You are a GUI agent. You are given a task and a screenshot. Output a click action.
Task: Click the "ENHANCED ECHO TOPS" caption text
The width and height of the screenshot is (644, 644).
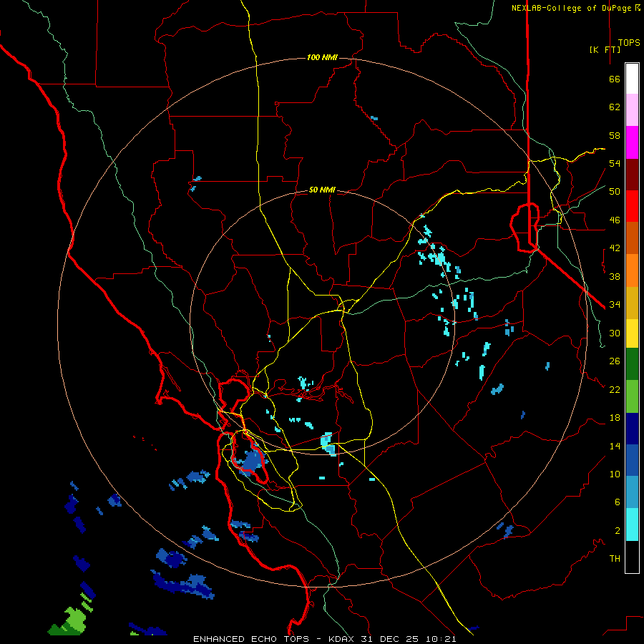pyautogui.click(x=251, y=639)
